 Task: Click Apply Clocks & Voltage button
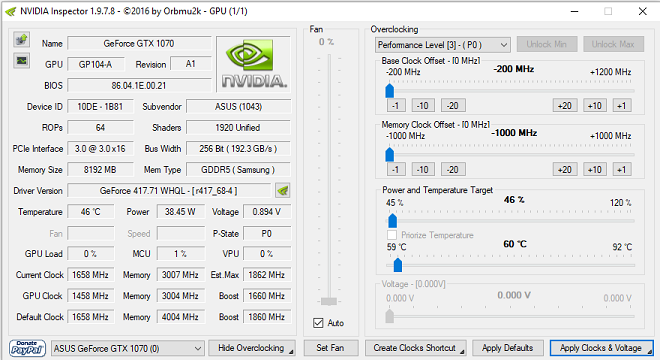coord(601,348)
